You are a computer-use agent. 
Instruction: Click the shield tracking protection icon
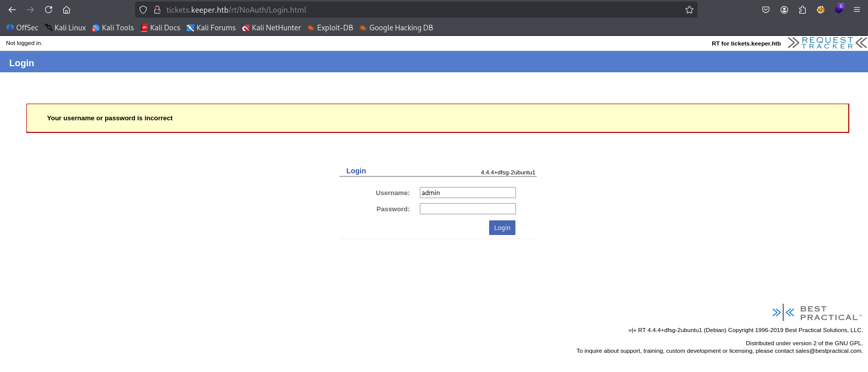(143, 10)
